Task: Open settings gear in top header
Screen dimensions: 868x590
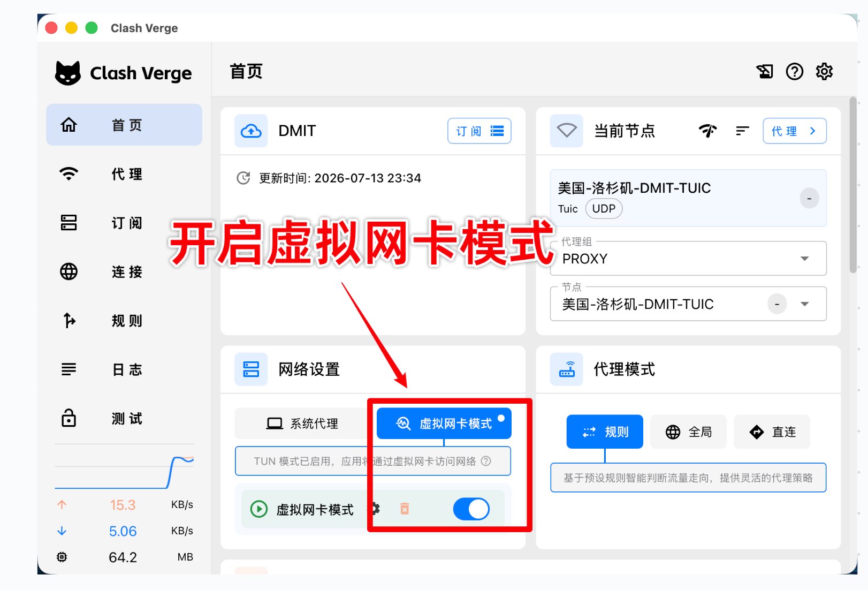Action: coord(824,71)
